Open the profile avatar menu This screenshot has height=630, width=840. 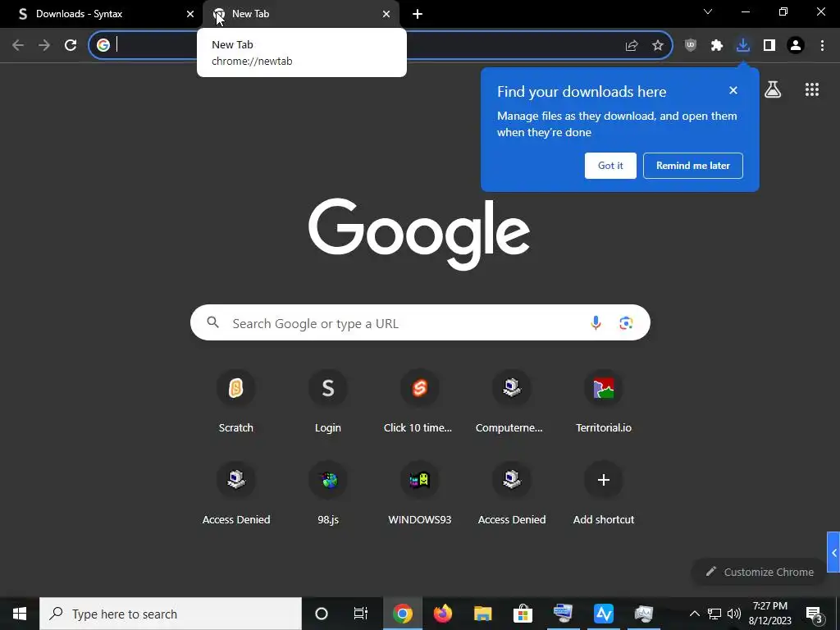click(796, 45)
